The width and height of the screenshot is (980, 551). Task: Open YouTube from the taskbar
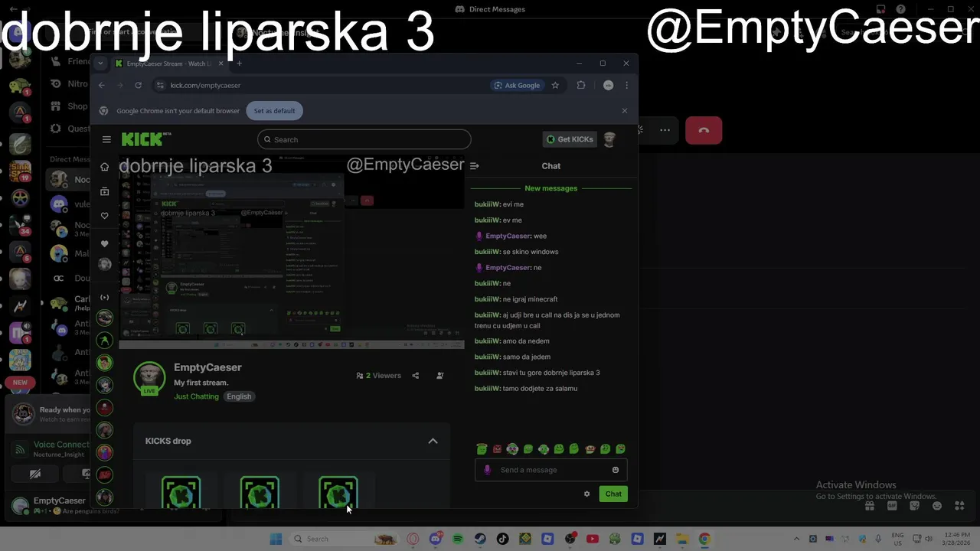tap(593, 539)
